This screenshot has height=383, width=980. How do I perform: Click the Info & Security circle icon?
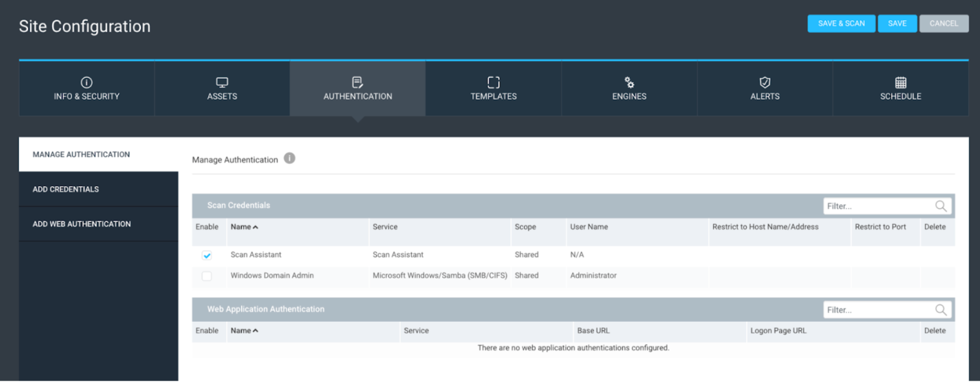click(86, 82)
